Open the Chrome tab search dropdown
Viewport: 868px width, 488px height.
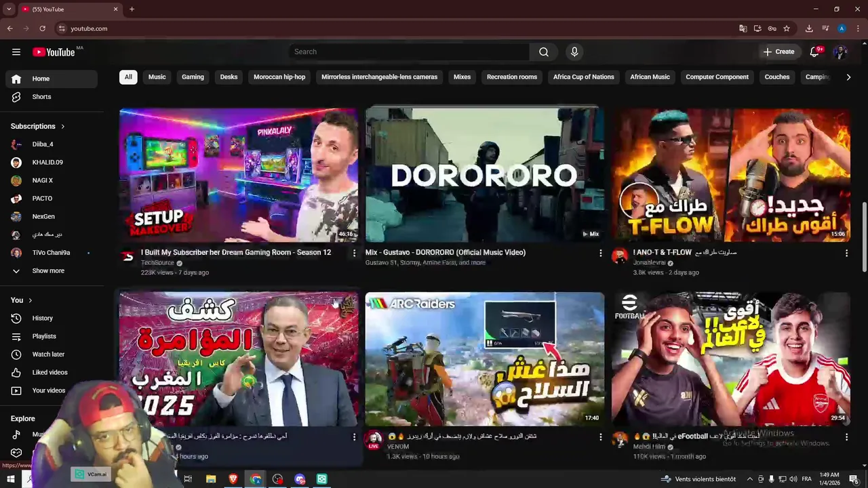9,9
